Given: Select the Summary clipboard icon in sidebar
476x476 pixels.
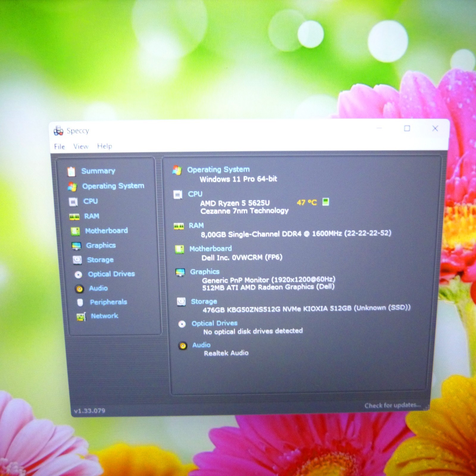Looking at the screenshot, I should click(71, 171).
